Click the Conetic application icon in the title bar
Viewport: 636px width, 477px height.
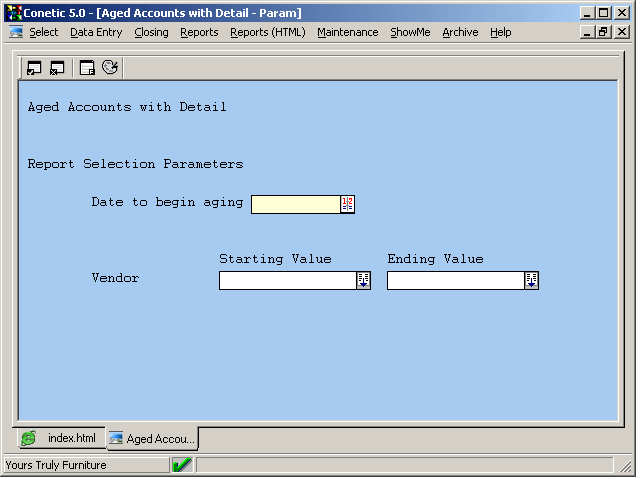(14, 13)
